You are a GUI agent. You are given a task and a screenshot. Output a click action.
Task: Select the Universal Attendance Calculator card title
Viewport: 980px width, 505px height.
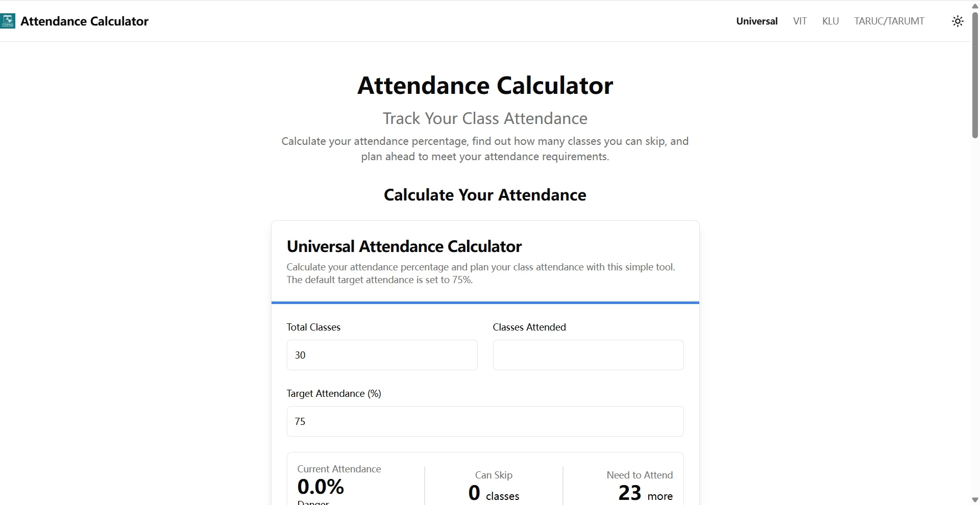click(x=404, y=246)
